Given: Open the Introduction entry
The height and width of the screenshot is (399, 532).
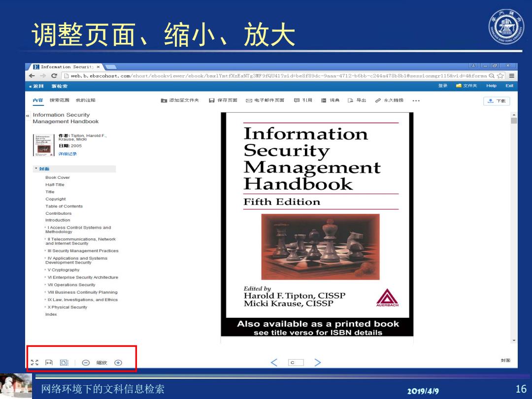Looking at the screenshot, I should pyautogui.click(x=58, y=220).
